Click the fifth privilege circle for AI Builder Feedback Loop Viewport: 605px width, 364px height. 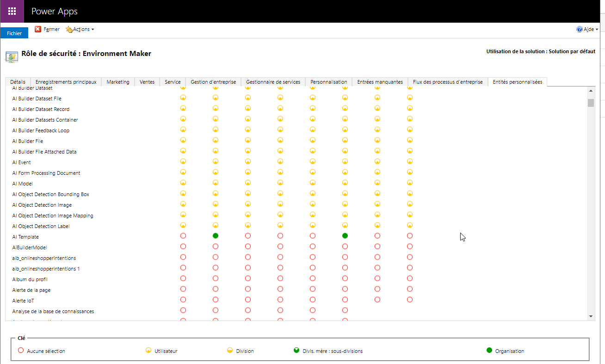313,130
